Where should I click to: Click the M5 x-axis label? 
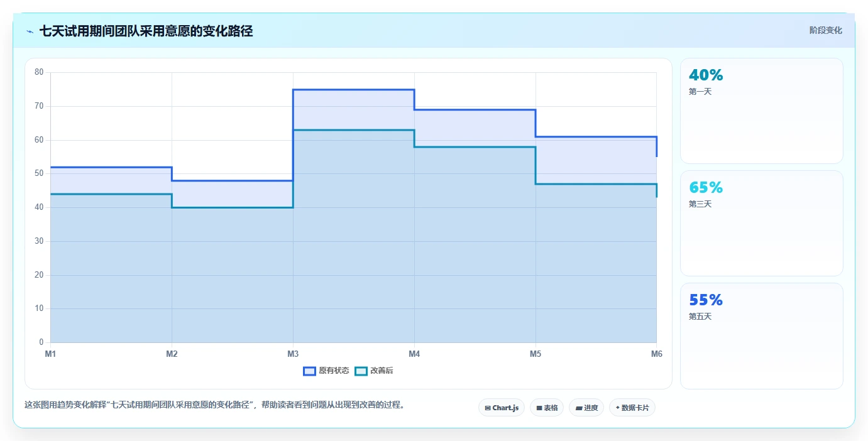tap(536, 354)
